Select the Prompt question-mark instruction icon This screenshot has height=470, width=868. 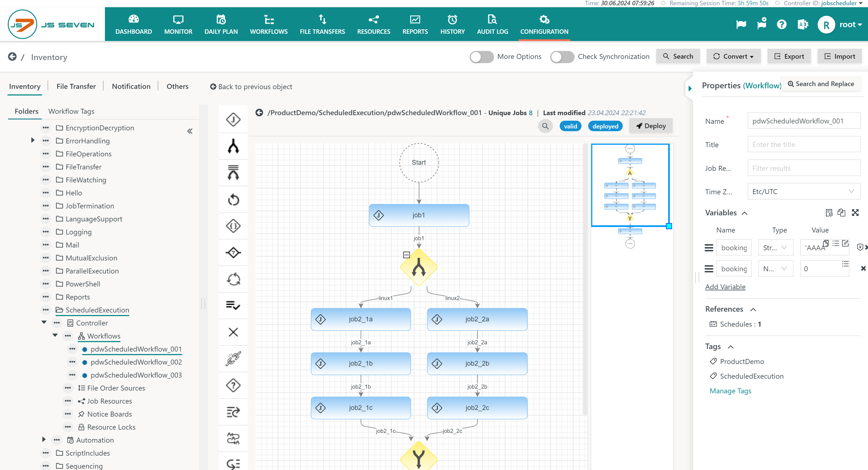pyautogui.click(x=233, y=385)
